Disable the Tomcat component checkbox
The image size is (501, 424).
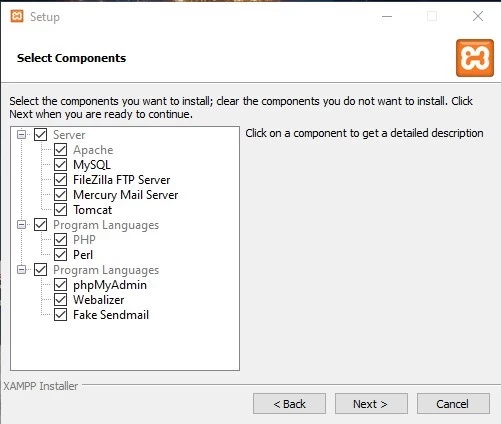click(x=60, y=210)
